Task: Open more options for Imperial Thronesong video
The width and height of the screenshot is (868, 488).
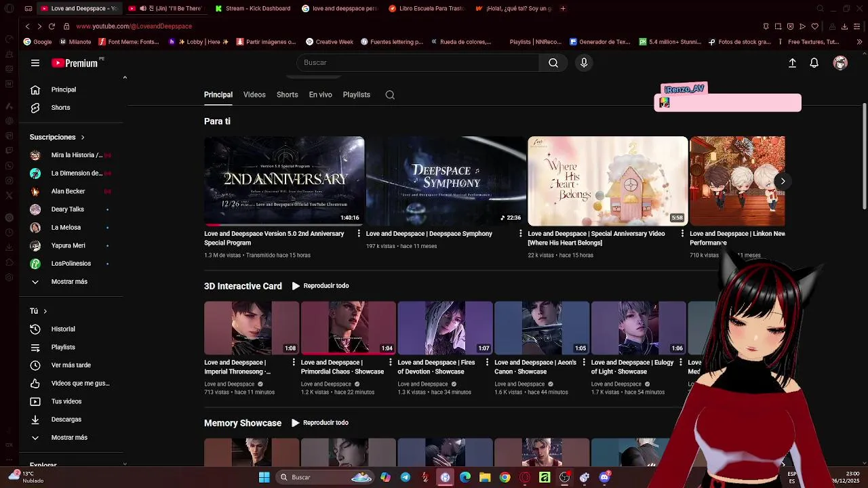Action: coord(294,363)
